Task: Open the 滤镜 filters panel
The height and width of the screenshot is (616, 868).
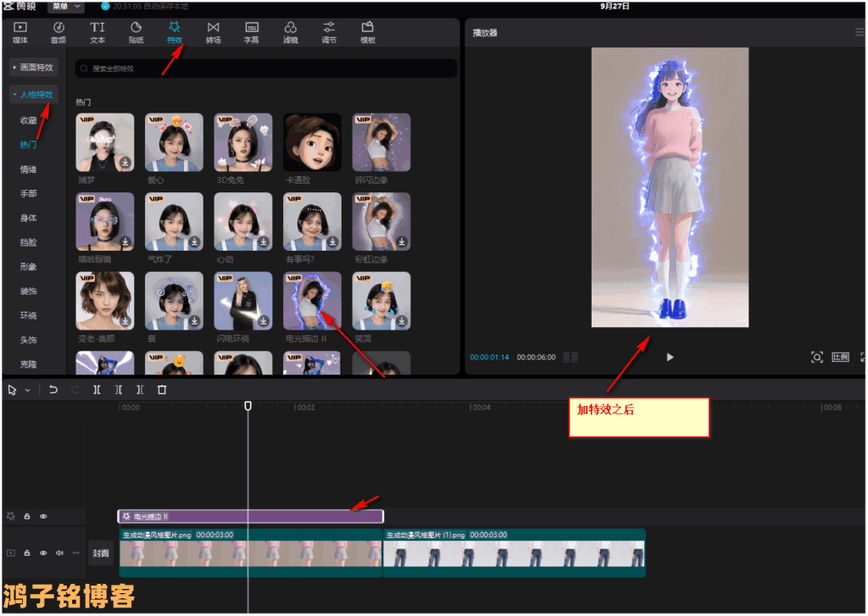Action: pyautogui.click(x=290, y=33)
